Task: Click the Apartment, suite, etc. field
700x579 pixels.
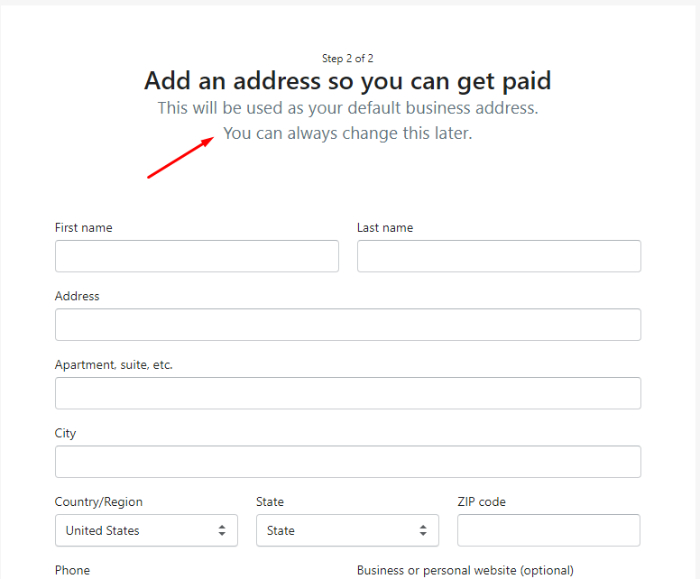Action: coord(348,393)
